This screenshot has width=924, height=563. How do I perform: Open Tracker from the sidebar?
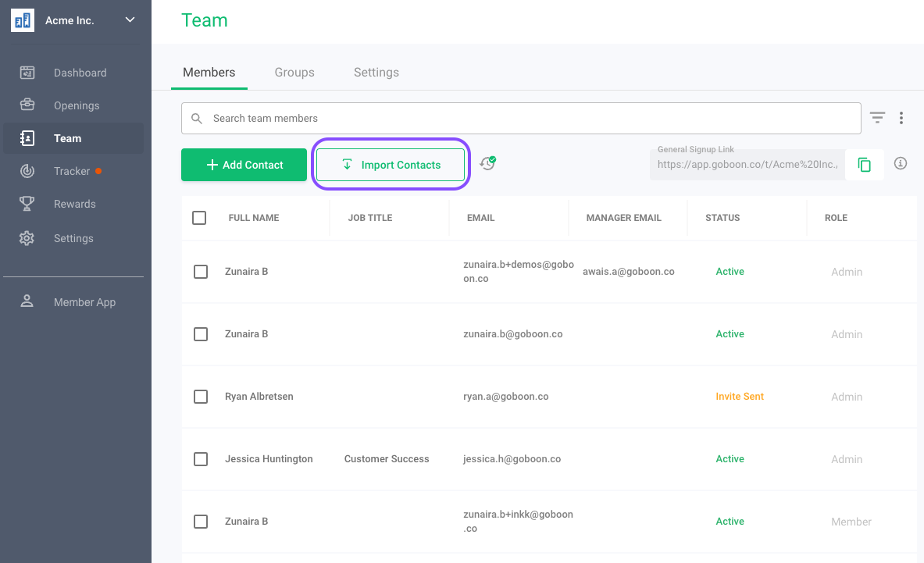pyautogui.click(x=72, y=171)
